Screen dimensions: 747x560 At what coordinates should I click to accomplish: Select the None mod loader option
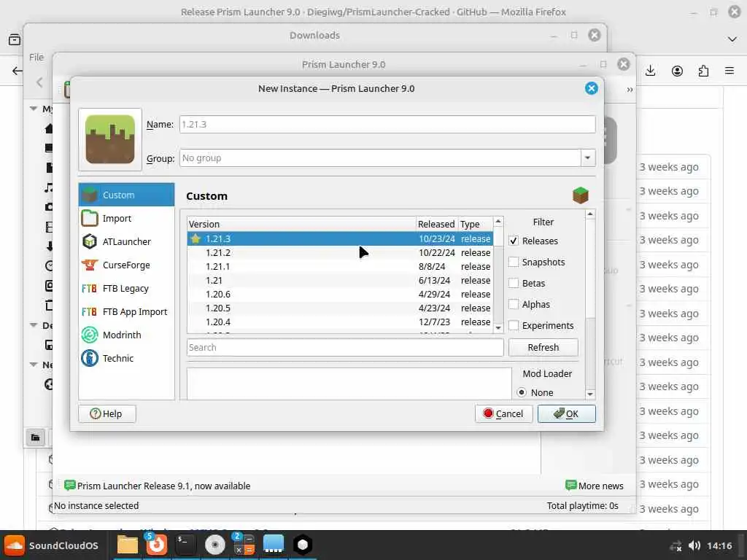tap(522, 392)
